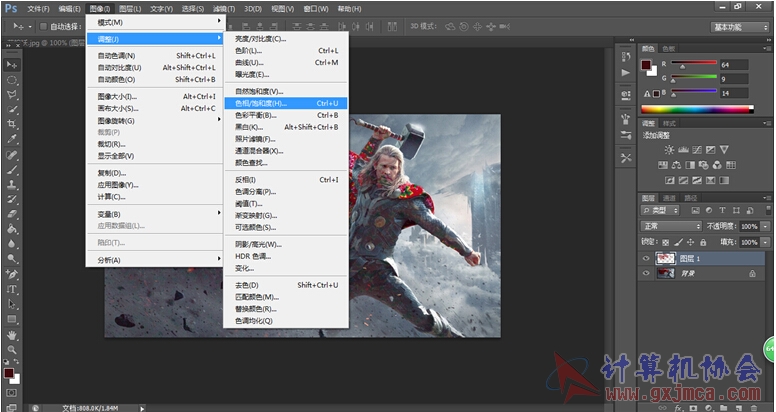
Task: Click the color spectrum ramp bar
Action: pyautogui.click(x=697, y=109)
